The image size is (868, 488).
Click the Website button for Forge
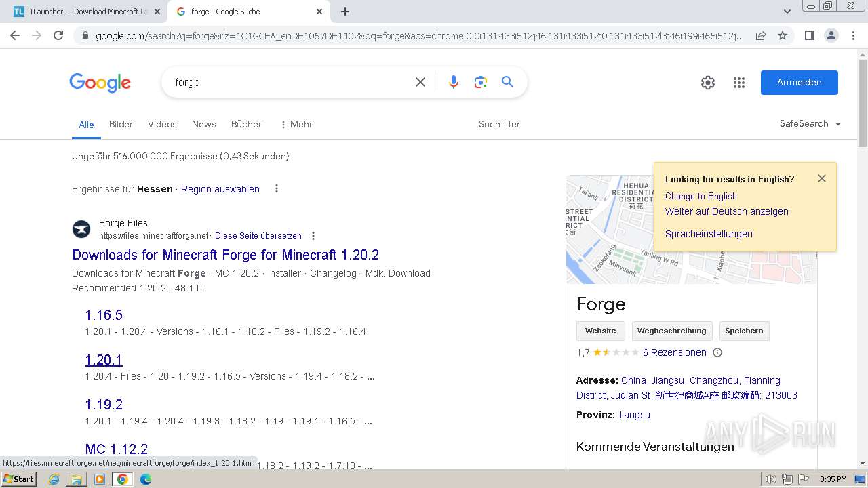600,331
